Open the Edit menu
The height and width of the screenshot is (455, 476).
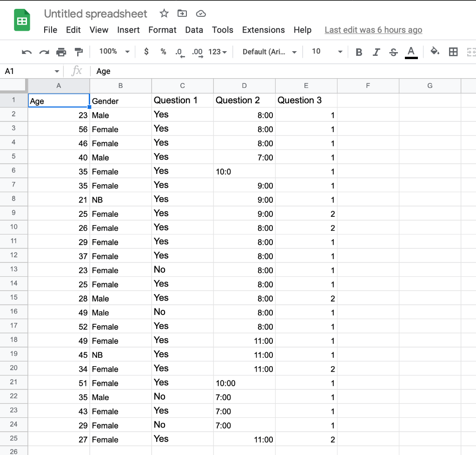click(x=73, y=30)
